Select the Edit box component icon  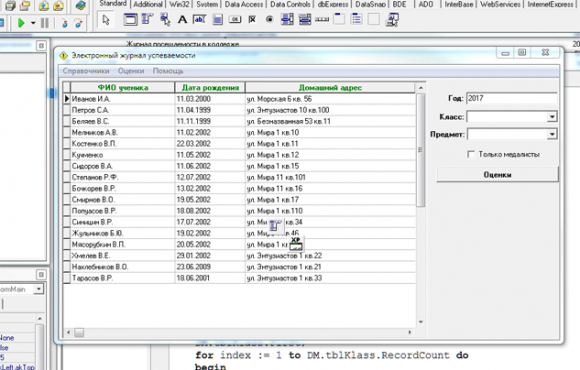199,19
